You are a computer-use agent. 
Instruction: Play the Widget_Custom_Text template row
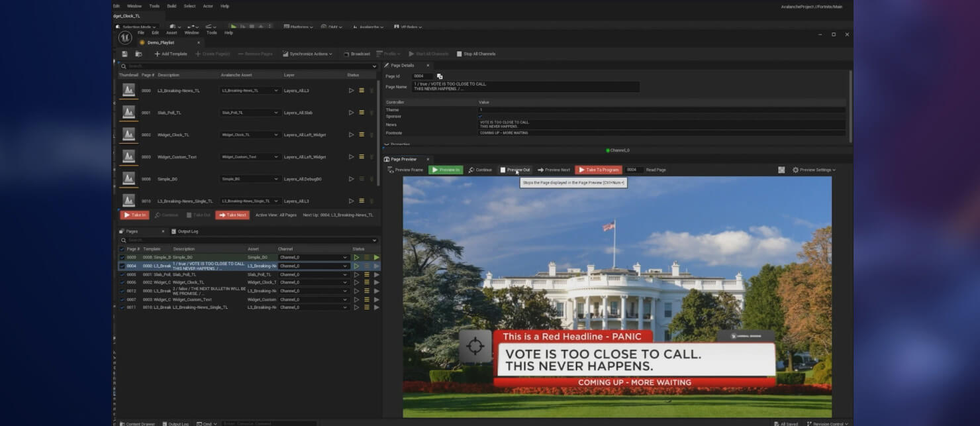tap(351, 157)
